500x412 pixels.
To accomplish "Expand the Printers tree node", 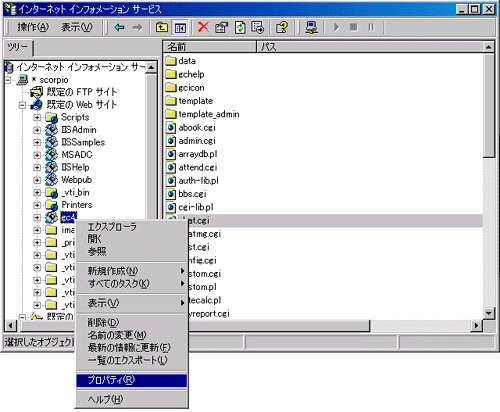I will point(37,205).
